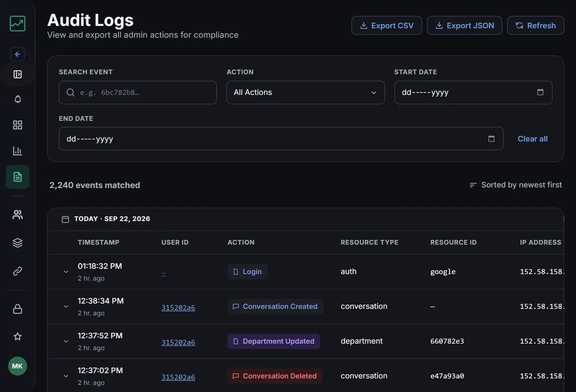Click the MK user avatar
Screen dimensions: 576x392
17,366
